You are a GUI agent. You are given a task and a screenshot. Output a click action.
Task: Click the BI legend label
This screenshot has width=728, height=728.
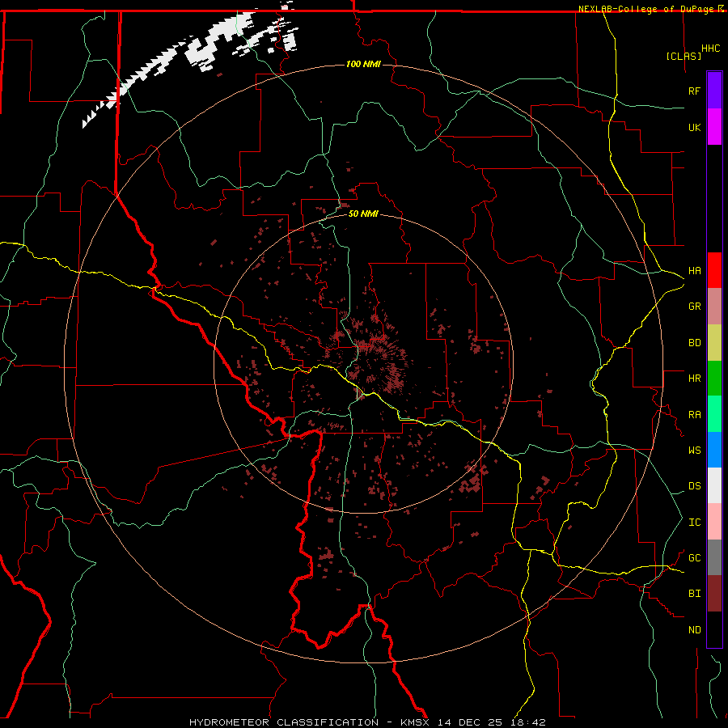pyautogui.click(x=694, y=594)
